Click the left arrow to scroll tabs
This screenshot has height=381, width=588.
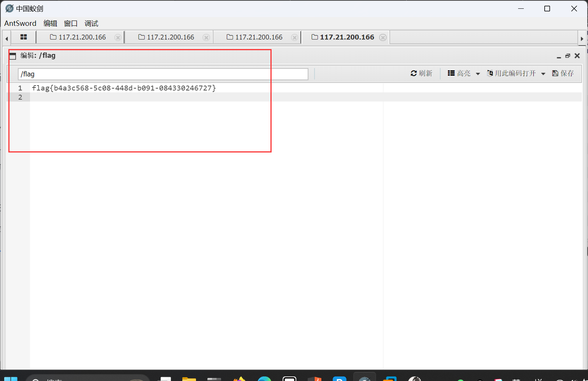6,38
